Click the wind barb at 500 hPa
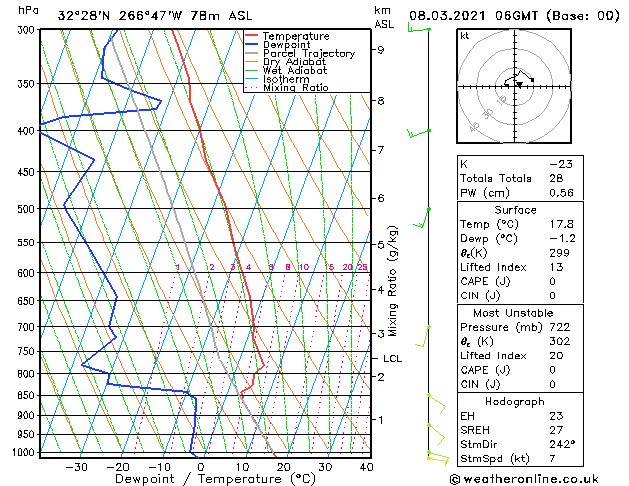The image size is (629, 486). (x=422, y=218)
